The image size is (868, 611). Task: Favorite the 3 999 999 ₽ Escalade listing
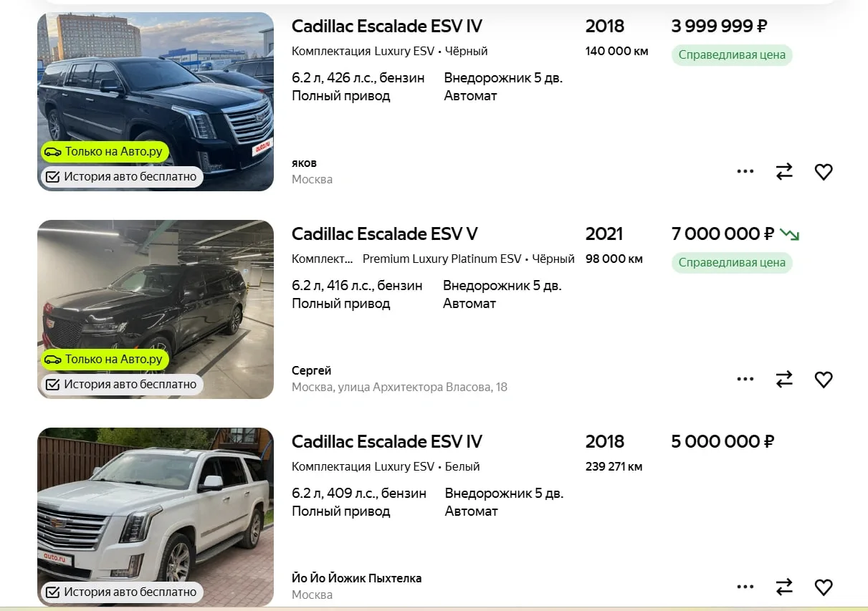[x=824, y=172]
